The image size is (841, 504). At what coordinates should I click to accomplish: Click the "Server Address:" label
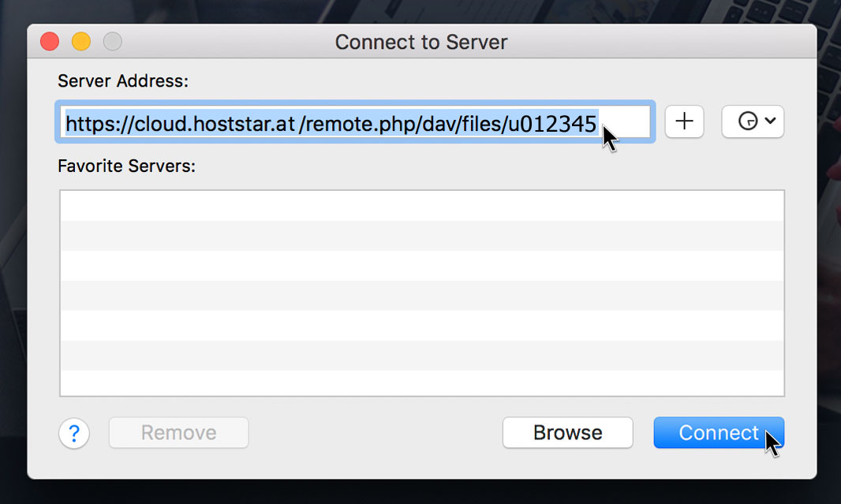[123, 81]
